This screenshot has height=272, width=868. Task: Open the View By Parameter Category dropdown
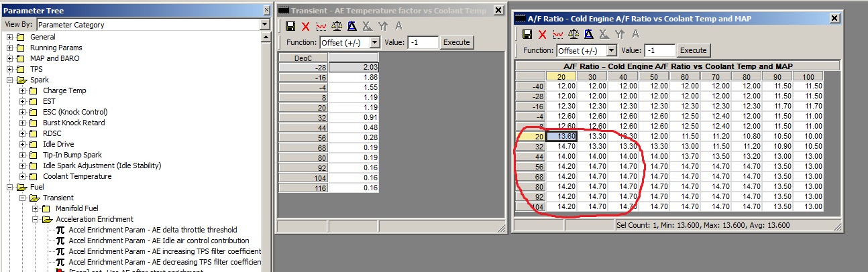[264, 25]
